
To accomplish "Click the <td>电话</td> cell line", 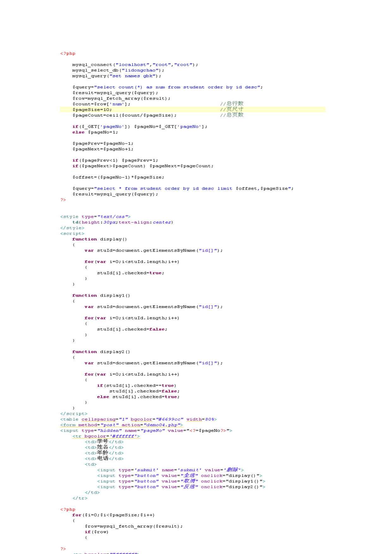I will tap(104, 459).
